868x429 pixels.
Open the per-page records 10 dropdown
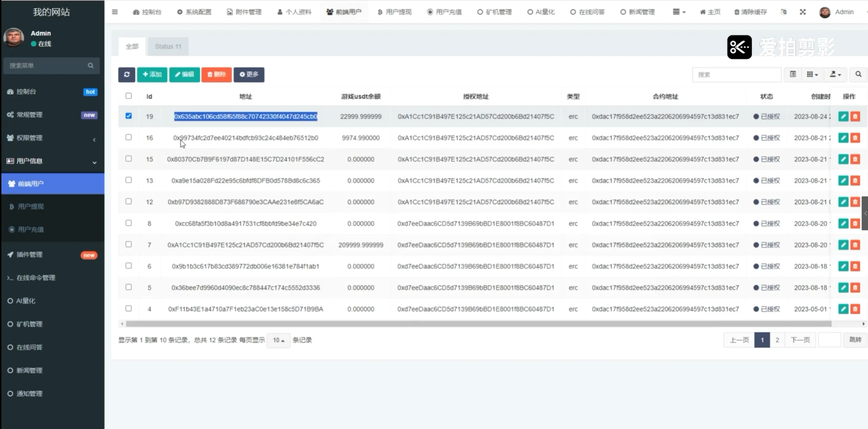[x=278, y=340]
